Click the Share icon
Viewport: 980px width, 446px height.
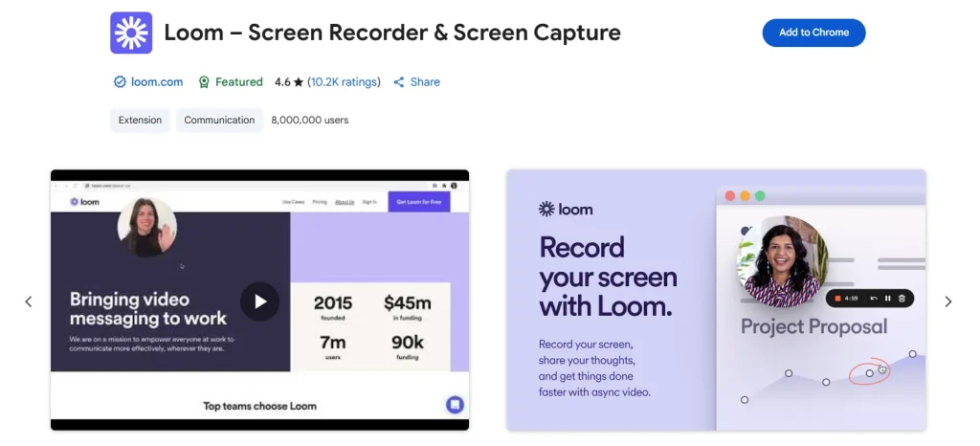399,82
